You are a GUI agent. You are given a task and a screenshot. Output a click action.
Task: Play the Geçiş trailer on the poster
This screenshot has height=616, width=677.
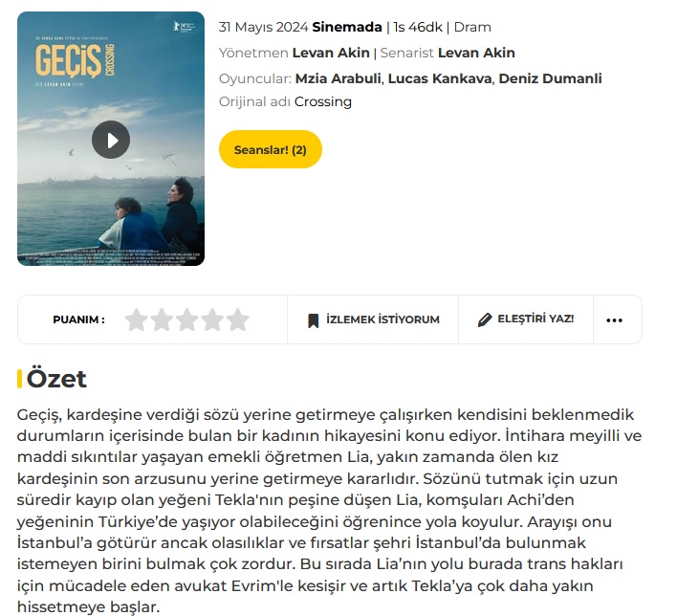[111, 140]
